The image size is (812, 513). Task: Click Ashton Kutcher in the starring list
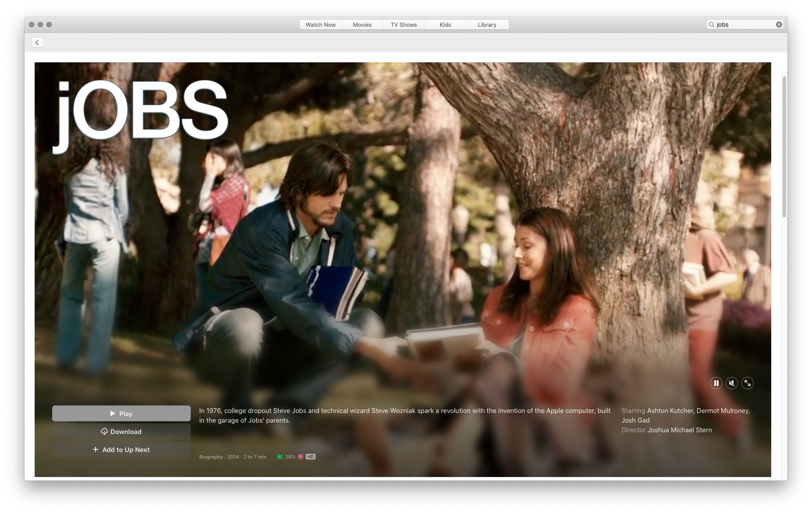coord(670,411)
